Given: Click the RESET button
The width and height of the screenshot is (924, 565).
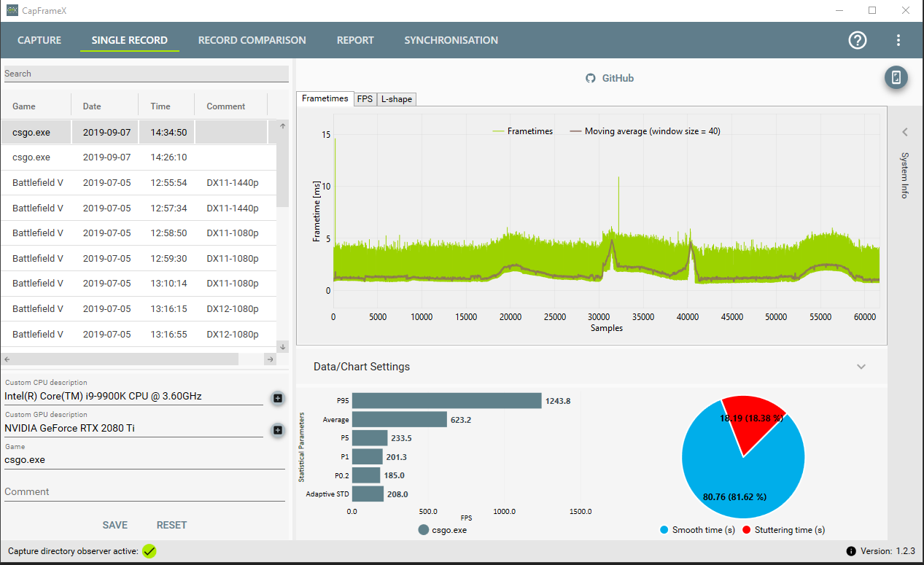Looking at the screenshot, I should coord(172,525).
